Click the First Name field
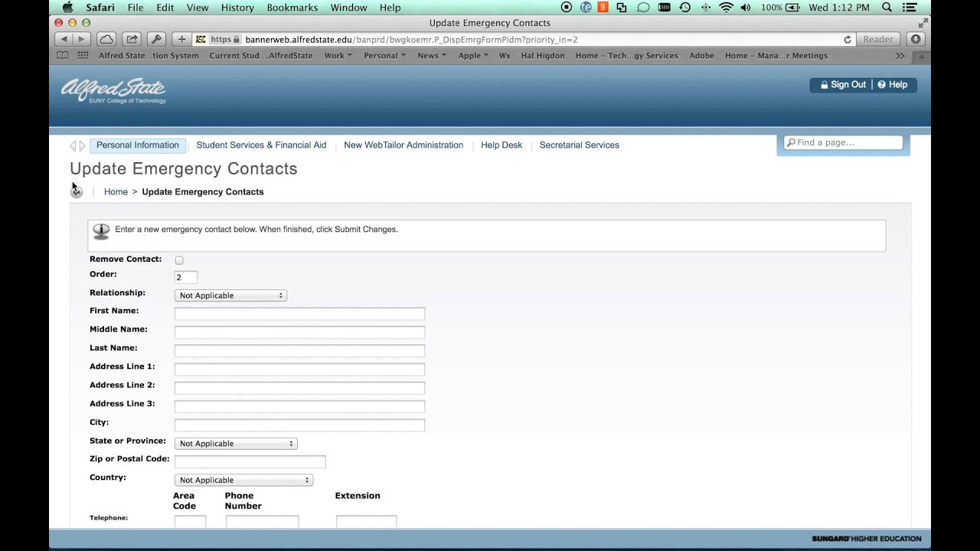Screen dimensions: 980x551 click(299, 314)
